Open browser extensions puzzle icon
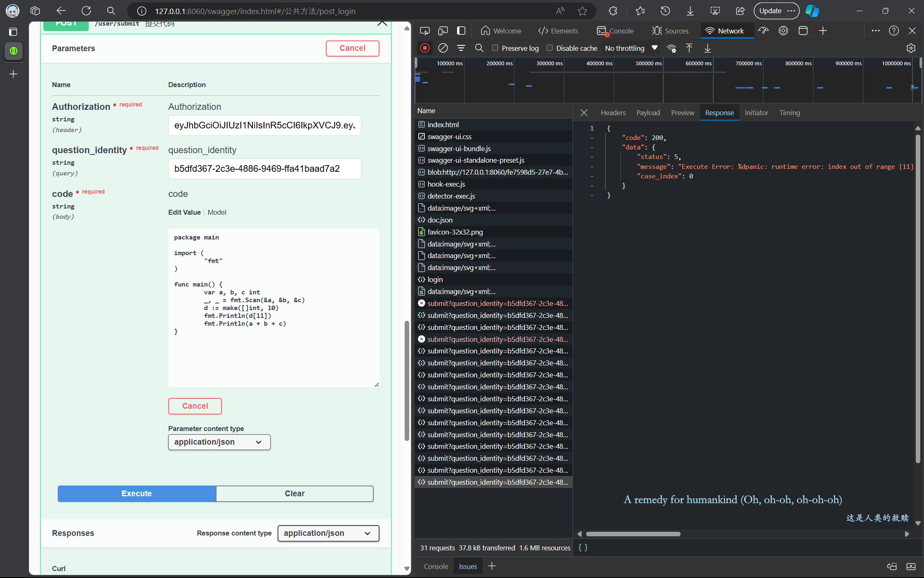The height and width of the screenshot is (578, 924). pyautogui.click(x=613, y=11)
